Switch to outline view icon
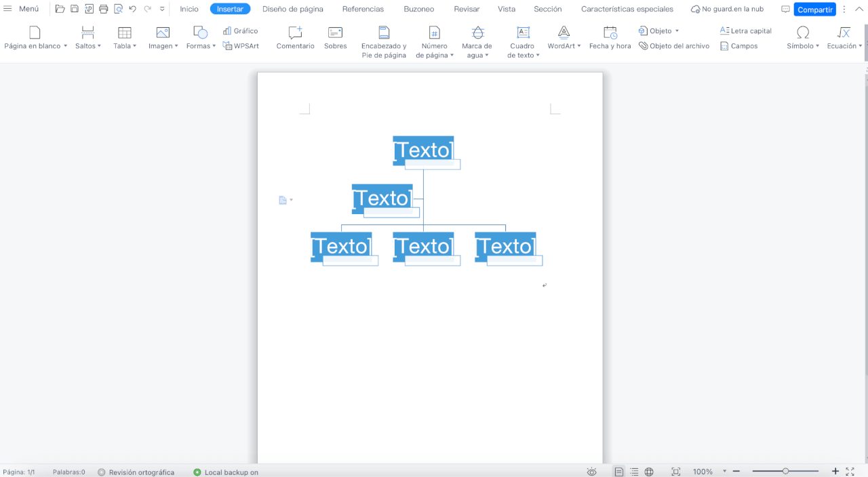The height and width of the screenshot is (477, 868). (x=634, y=472)
